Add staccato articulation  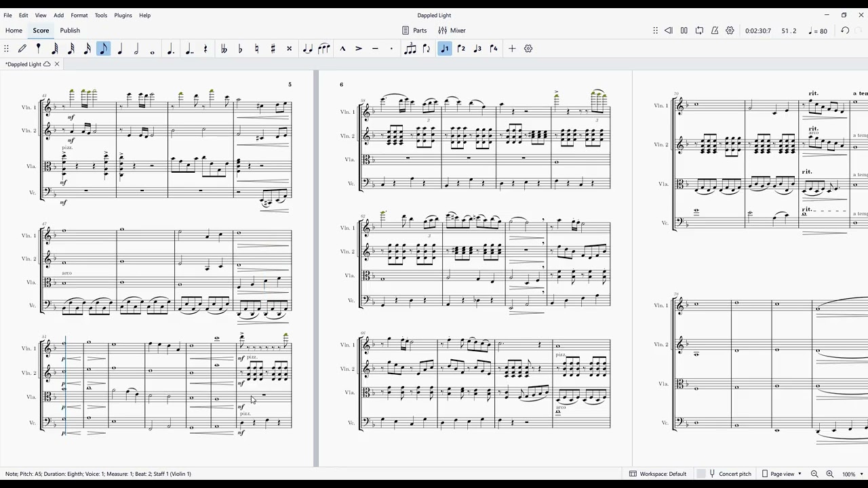point(391,49)
